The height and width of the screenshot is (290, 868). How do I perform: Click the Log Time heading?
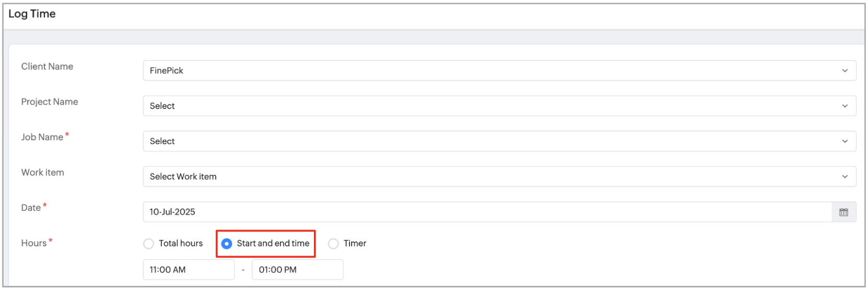32,14
